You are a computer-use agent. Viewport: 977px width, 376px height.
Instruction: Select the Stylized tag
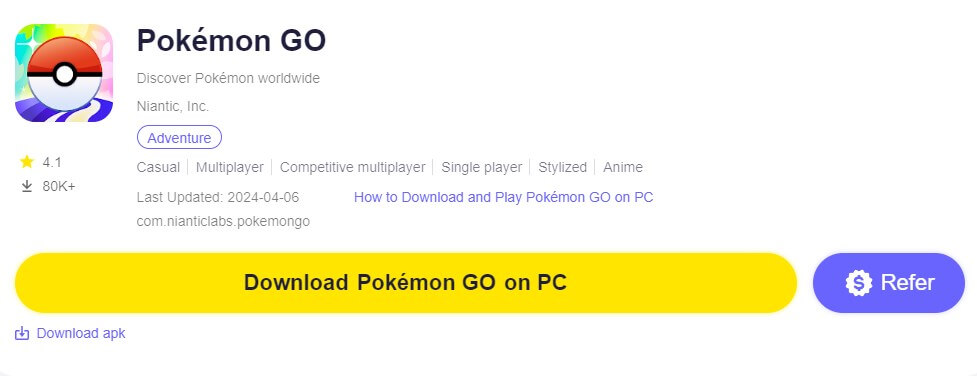pyautogui.click(x=563, y=167)
